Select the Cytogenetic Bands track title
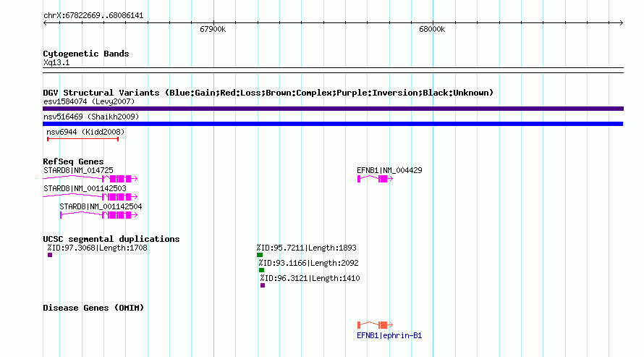The width and height of the screenshot is (644, 357). click(86, 54)
